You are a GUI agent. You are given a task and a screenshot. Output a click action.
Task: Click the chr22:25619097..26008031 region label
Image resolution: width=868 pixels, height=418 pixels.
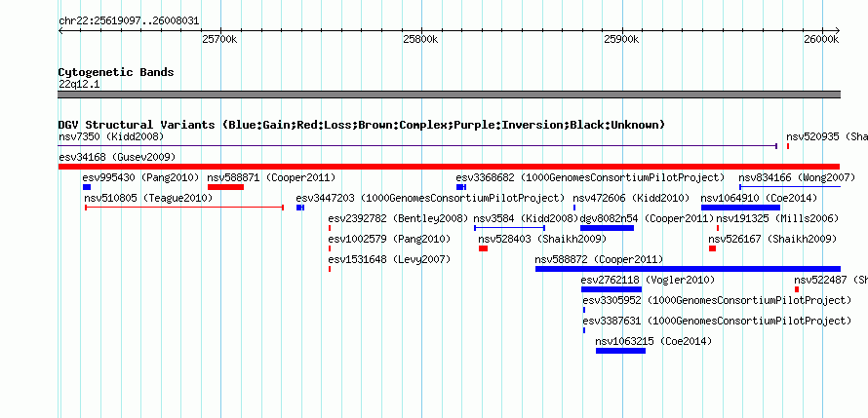(129, 21)
